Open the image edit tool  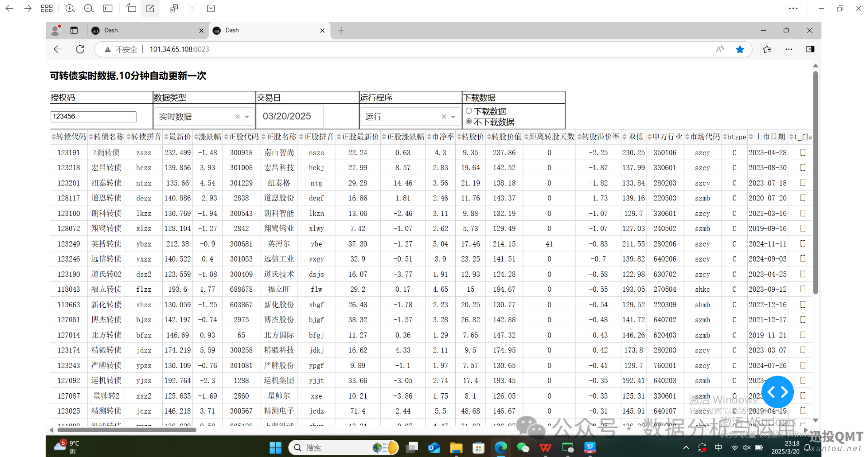(x=150, y=8)
